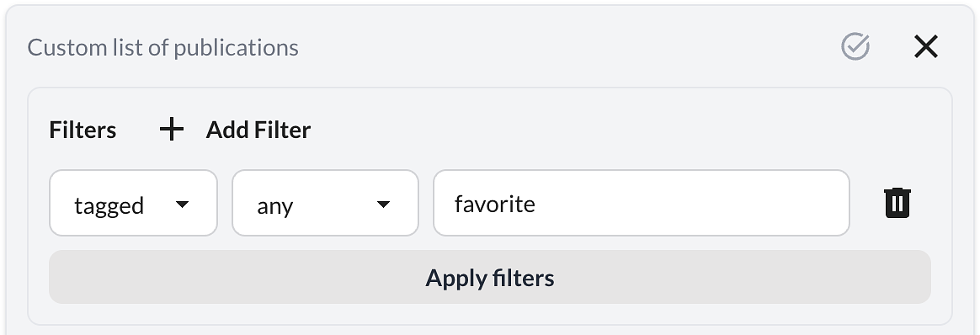Apply filters to the publication list
Screen dimensions: 980x335
point(490,278)
